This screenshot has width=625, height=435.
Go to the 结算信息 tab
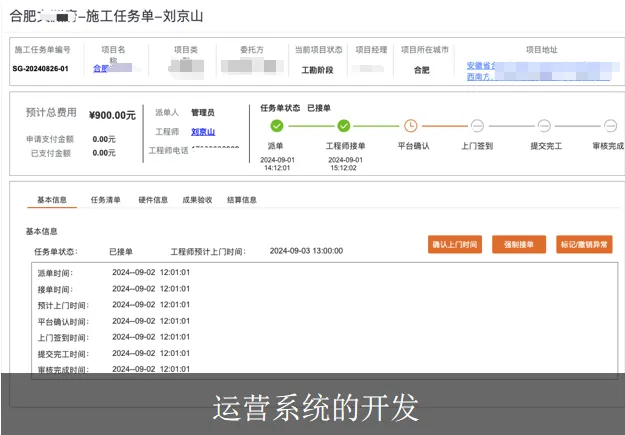click(242, 200)
